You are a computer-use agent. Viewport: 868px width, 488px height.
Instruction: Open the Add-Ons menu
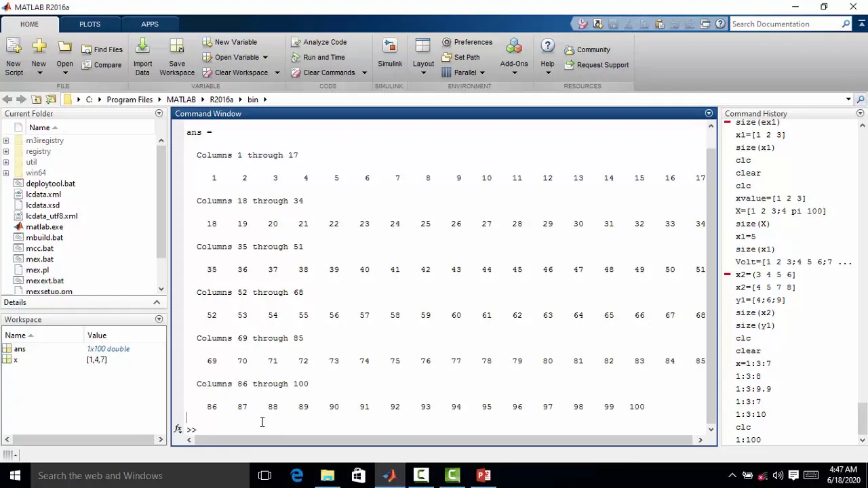[514, 58]
